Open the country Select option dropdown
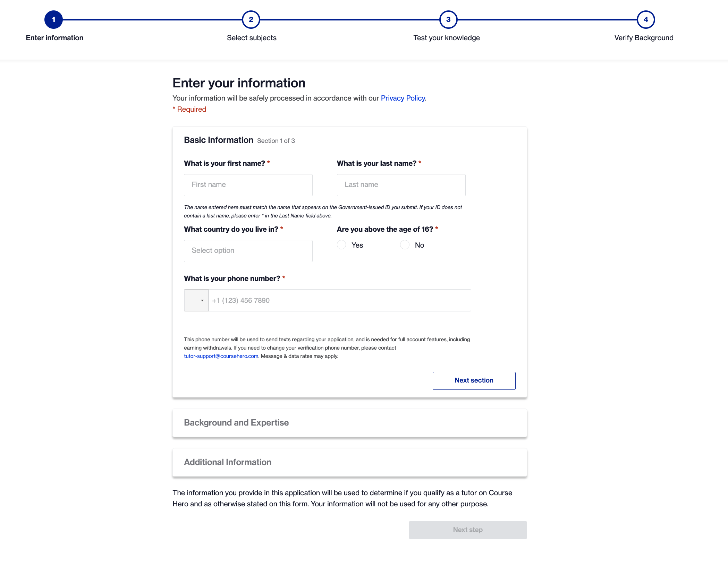 tap(248, 251)
